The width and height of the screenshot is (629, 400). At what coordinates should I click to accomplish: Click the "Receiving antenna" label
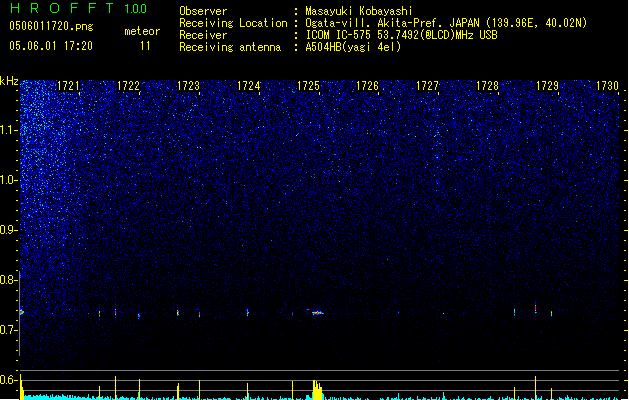[x=230, y=47]
